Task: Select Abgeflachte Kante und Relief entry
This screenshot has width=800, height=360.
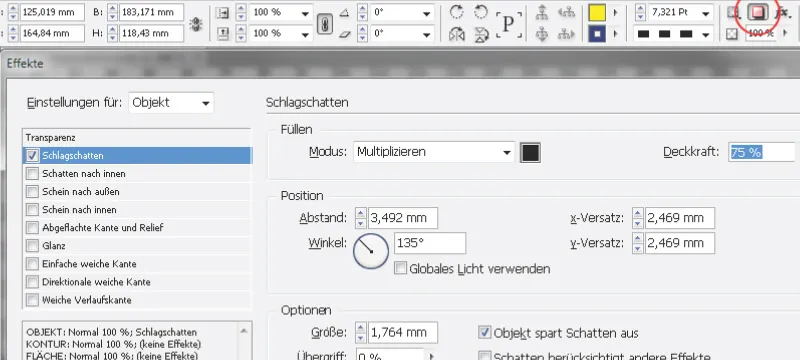Action: click(137, 227)
